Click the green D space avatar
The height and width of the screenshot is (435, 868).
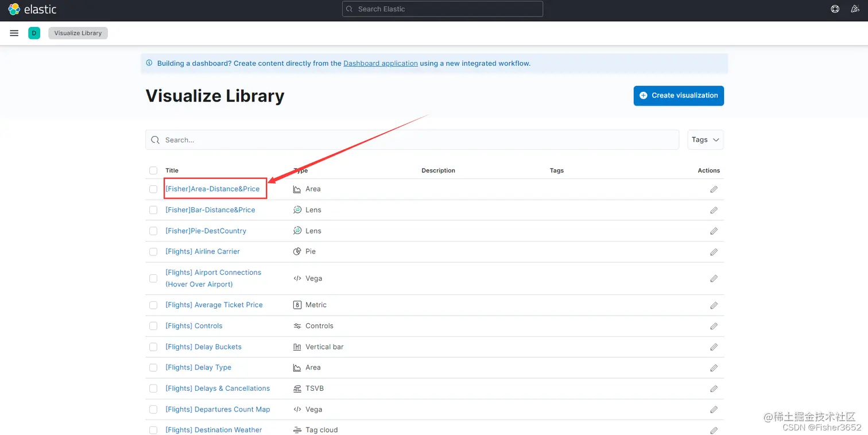[x=34, y=33]
